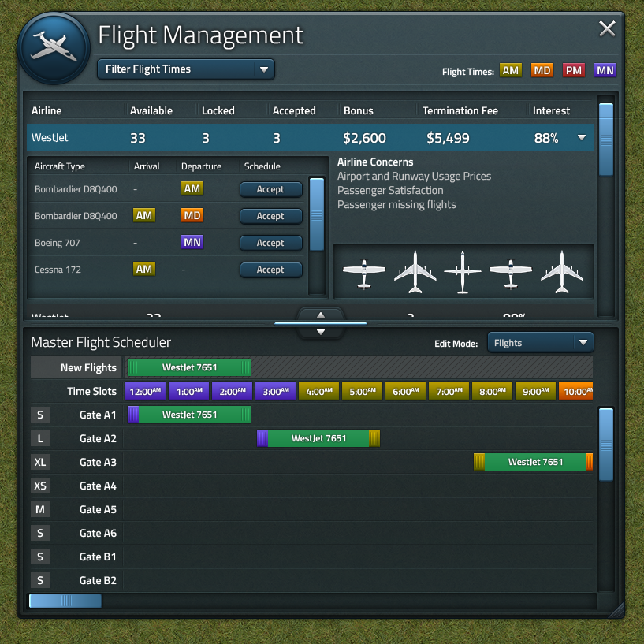This screenshot has height=644, width=644.
Task: Click the airline list vertical scrollbar thumb
Action: pos(606,140)
